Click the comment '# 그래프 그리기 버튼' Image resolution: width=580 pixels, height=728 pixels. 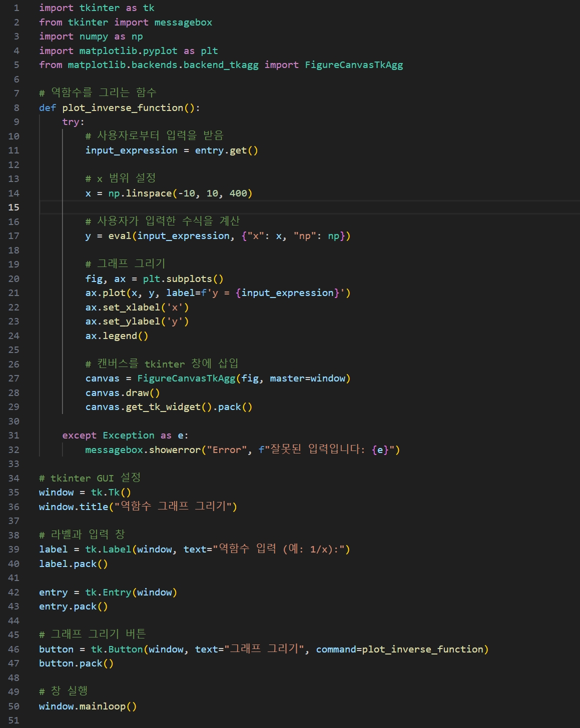click(x=93, y=635)
